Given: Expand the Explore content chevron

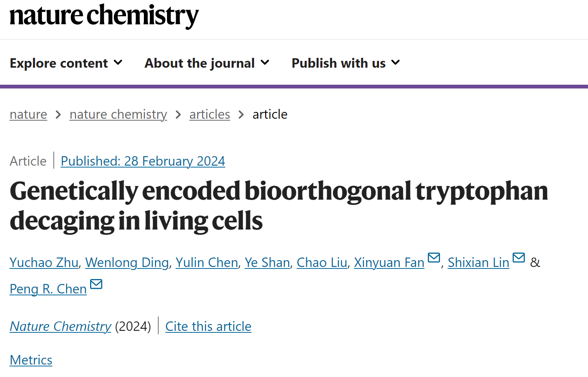Looking at the screenshot, I should coord(118,62).
